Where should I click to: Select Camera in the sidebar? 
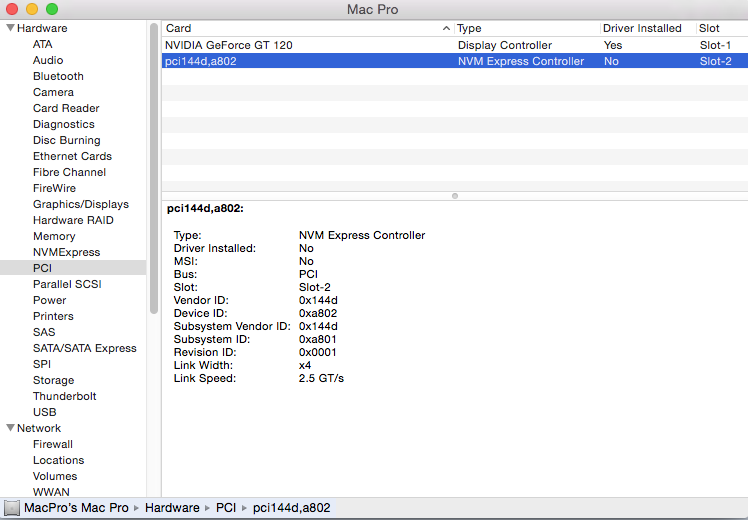click(53, 92)
